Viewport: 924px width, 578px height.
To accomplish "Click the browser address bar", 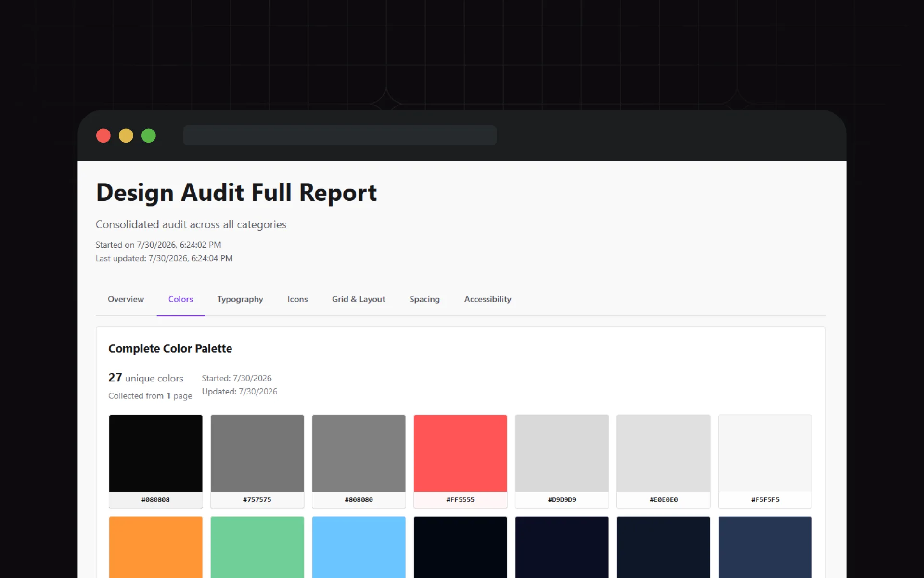I will coord(340,135).
